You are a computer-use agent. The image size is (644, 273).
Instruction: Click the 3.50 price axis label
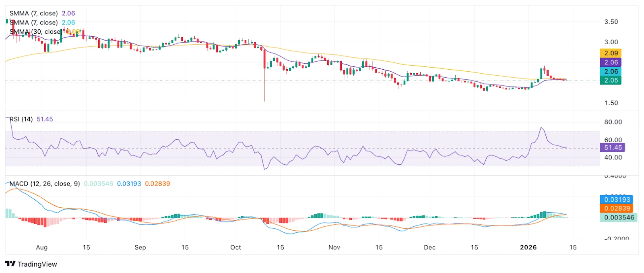pos(611,22)
